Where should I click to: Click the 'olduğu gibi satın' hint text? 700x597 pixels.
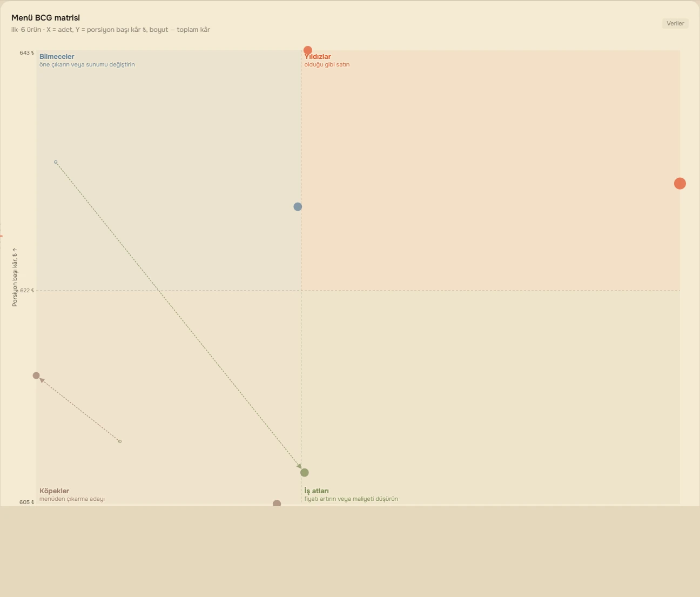click(327, 64)
